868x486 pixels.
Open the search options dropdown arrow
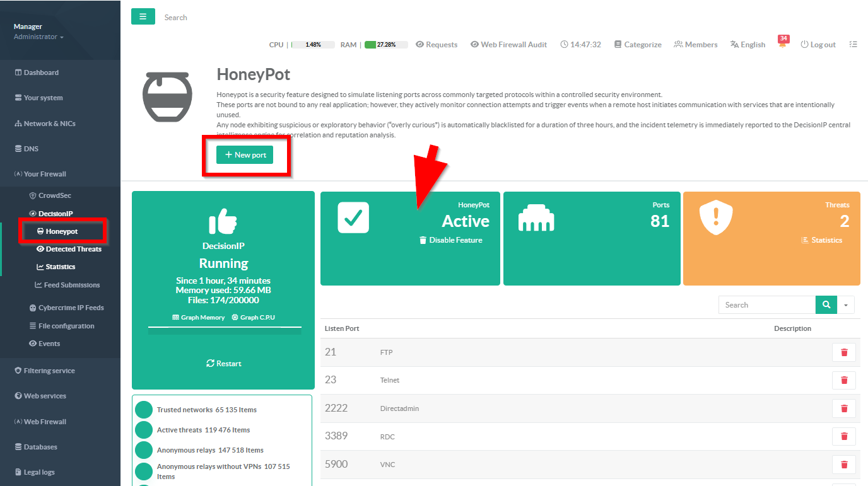[845, 305]
